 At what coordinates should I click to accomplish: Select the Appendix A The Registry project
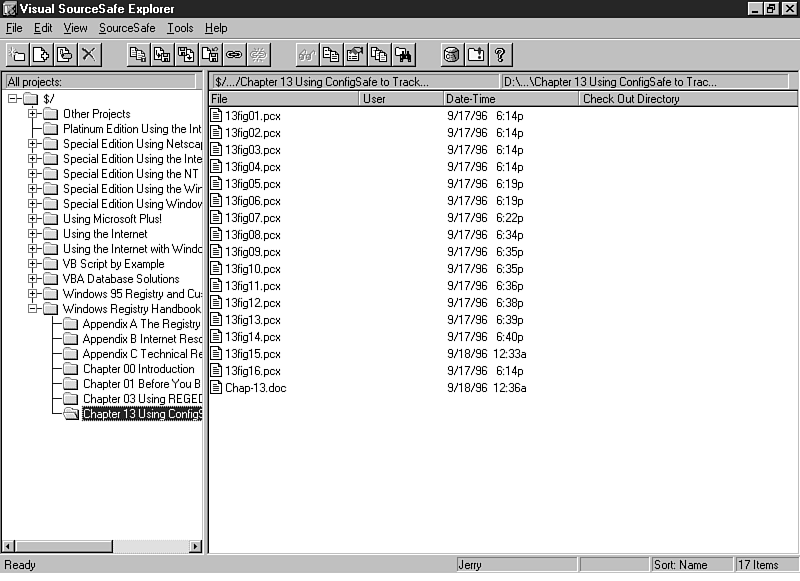(141, 324)
